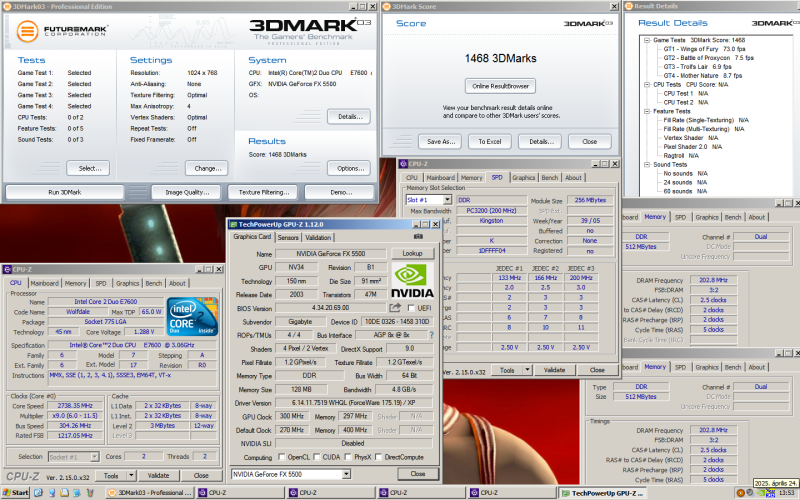Select 'Fill Rate (Single-Texturing)' result row
Image resolution: width=800 pixels, height=500 pixels.
(x=706, y=120)
